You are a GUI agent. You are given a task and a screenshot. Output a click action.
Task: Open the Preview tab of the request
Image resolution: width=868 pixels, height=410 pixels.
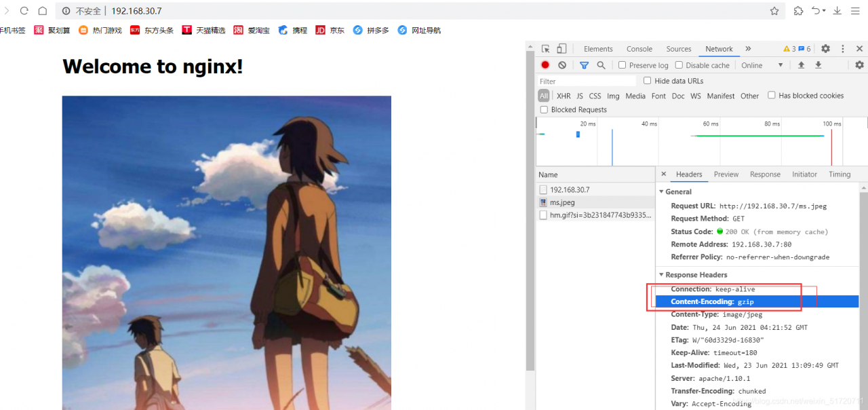[726, 174]
